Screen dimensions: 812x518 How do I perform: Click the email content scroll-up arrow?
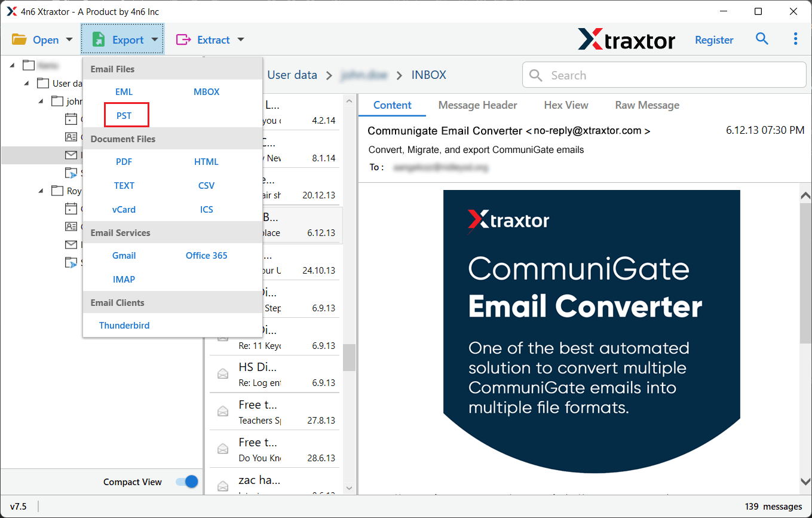click(805, 195)
